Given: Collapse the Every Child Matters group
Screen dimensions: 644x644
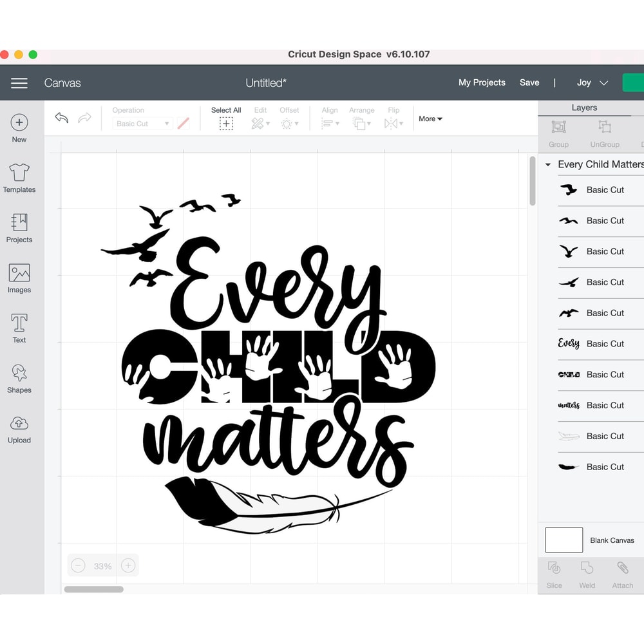Looking at the screenshot, I should tap(547, 164).
